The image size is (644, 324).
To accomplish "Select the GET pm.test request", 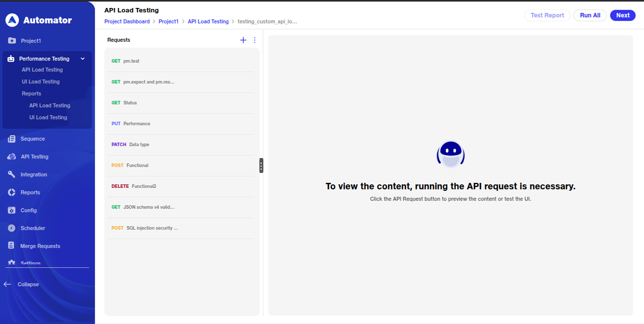I will click(181, 61).
